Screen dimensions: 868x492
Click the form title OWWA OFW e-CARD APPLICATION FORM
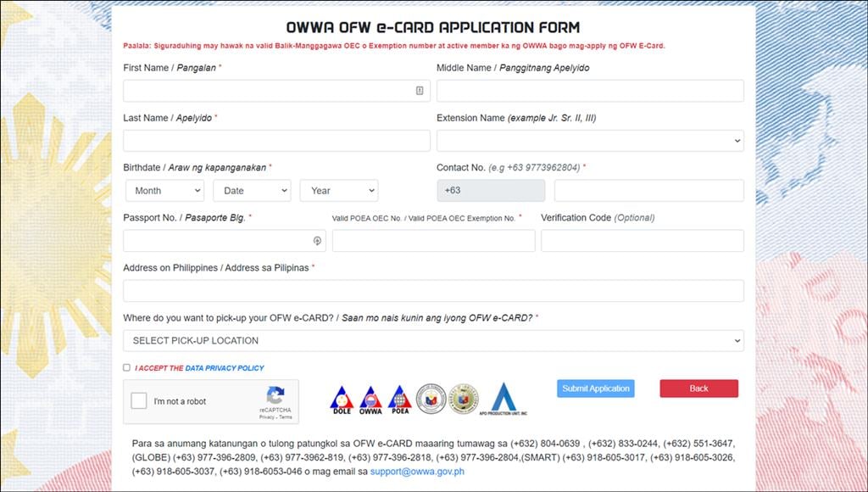433,27
